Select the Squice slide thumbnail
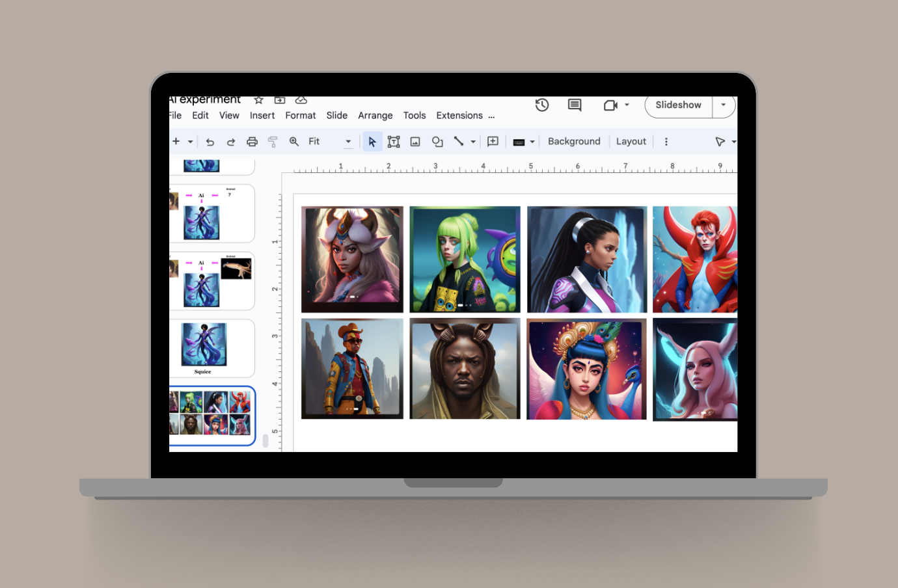 pos(211,348)
